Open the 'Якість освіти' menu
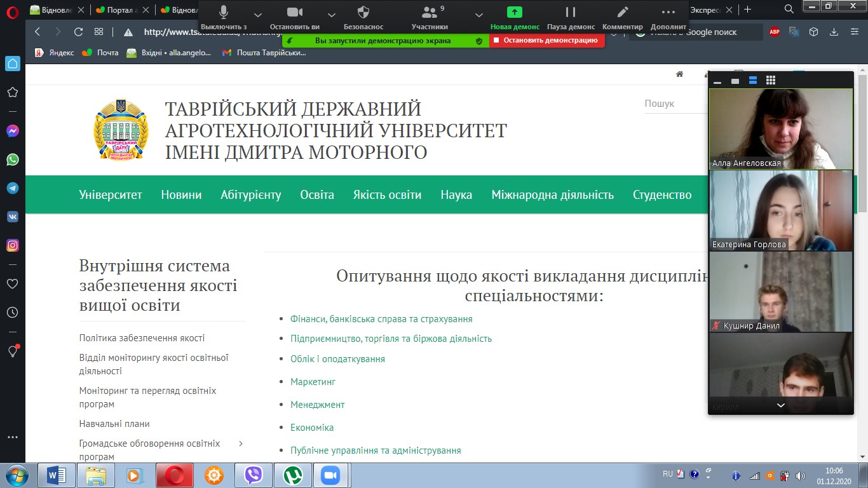The width and height of the screenshot is (868, 488). tap(387, 195)
